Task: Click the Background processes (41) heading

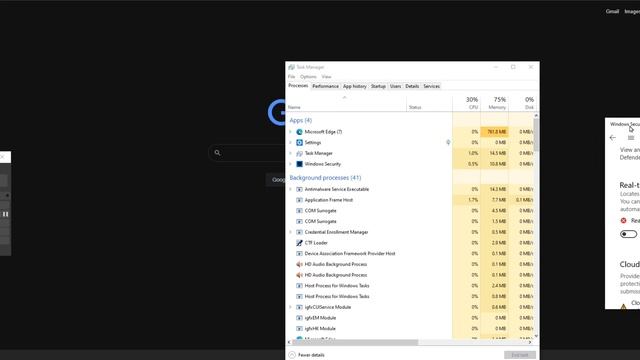Action: point(325,178)
